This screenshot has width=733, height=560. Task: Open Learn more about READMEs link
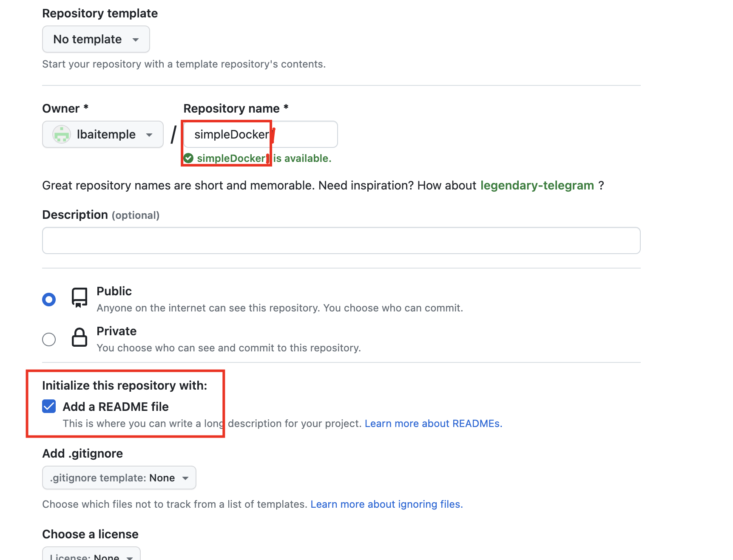point(433,424)
